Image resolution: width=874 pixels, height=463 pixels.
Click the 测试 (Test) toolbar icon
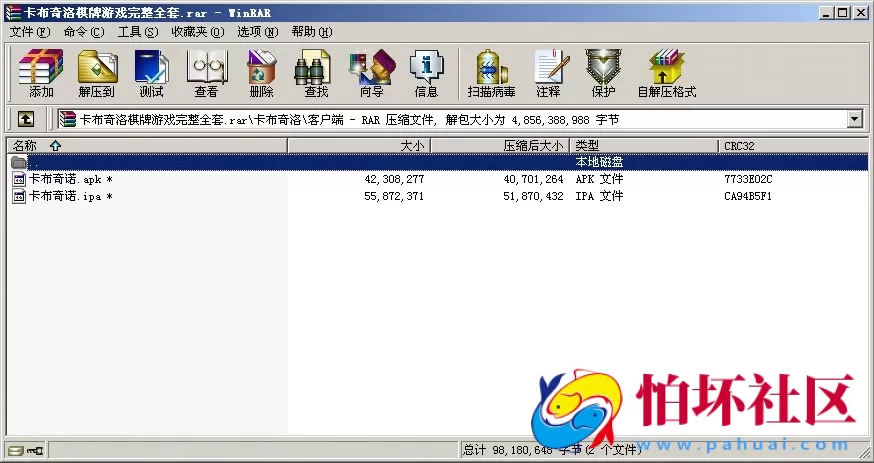pyautogui.click(x=151, y=73)
